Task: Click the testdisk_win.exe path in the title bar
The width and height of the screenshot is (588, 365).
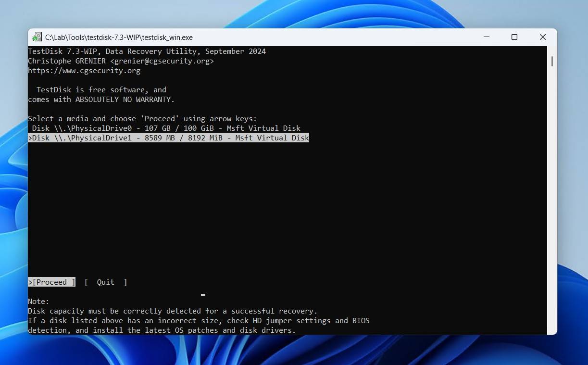Action: [119, 38]
